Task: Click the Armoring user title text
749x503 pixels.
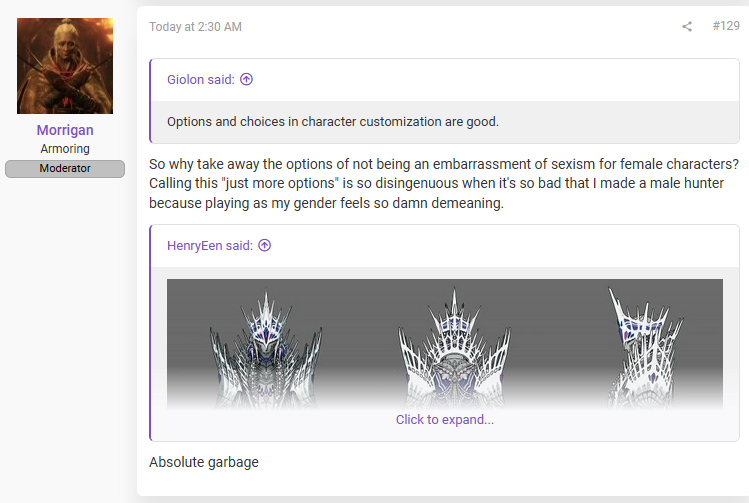Action: [x=65, y=149]
